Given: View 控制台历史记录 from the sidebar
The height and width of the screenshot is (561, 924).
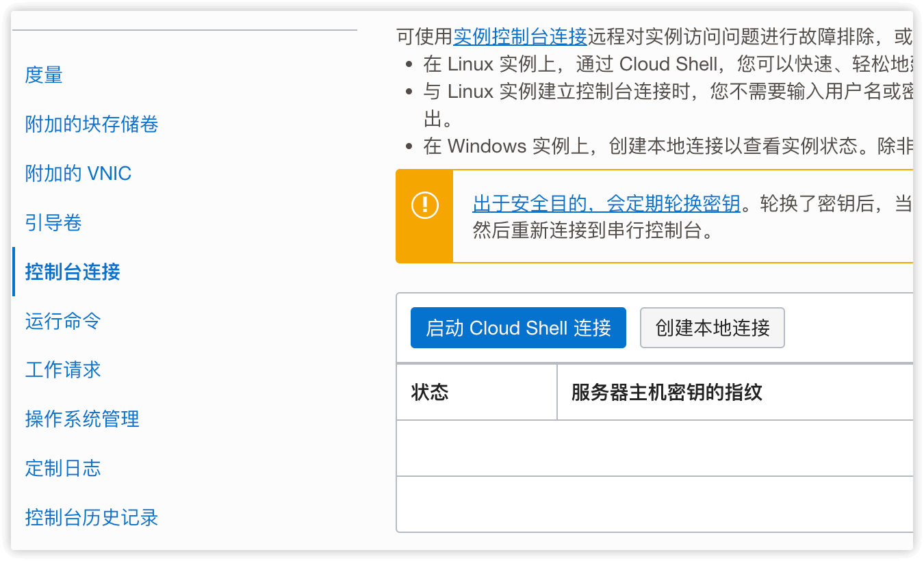Looking at the screenshot, I should pyautogui.click(x=92, y=517).
